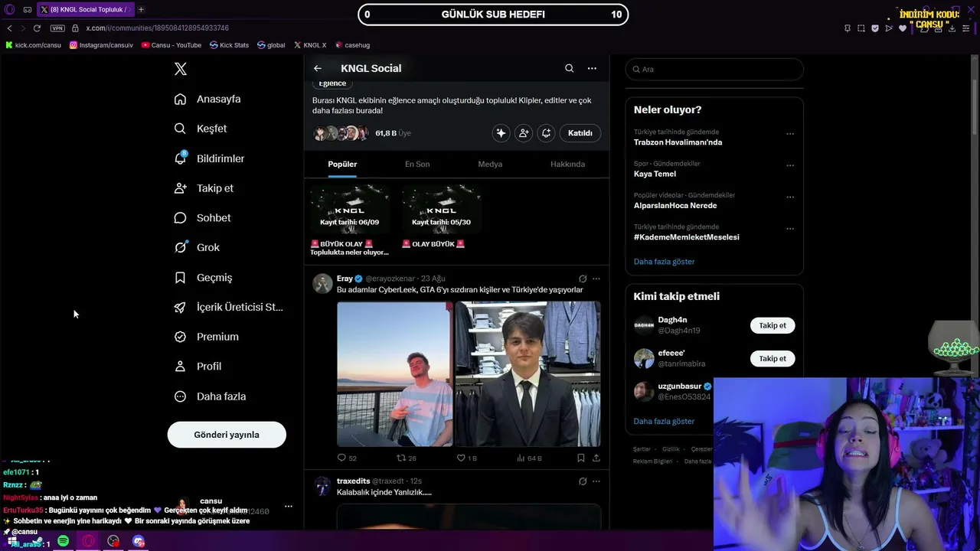Open Eray's profile avatar on post

pos(322,283)
